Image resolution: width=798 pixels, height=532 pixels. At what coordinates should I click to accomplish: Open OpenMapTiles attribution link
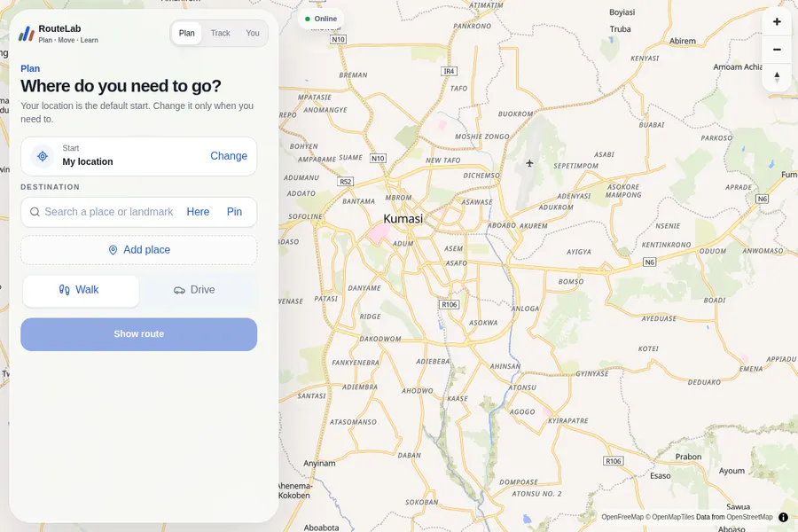pos(669,517)
